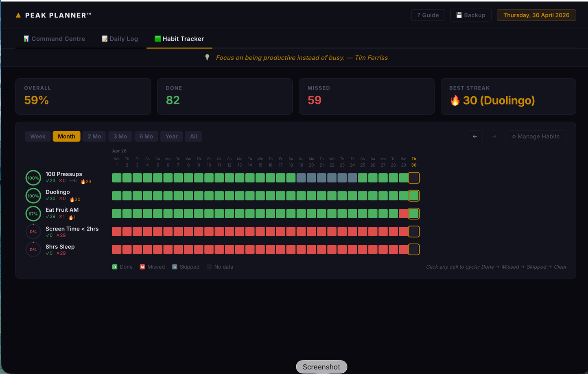Click the Duolingo habit name

(58, 192)
